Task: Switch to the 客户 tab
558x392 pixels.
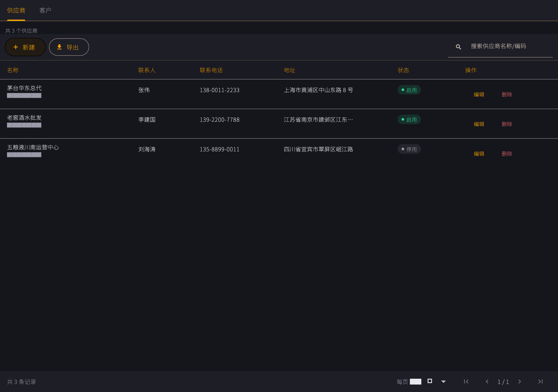Action: (x=45, y=10)
